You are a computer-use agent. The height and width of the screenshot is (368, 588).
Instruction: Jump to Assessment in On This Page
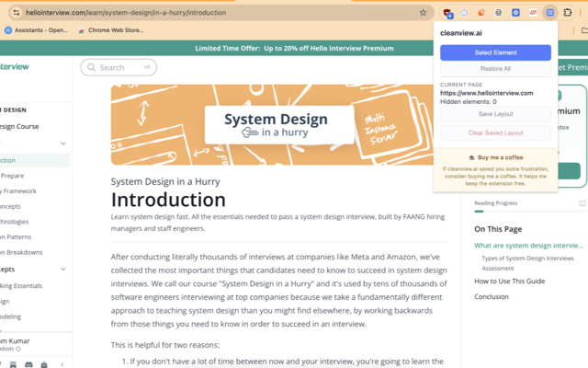tap(498, 269)
